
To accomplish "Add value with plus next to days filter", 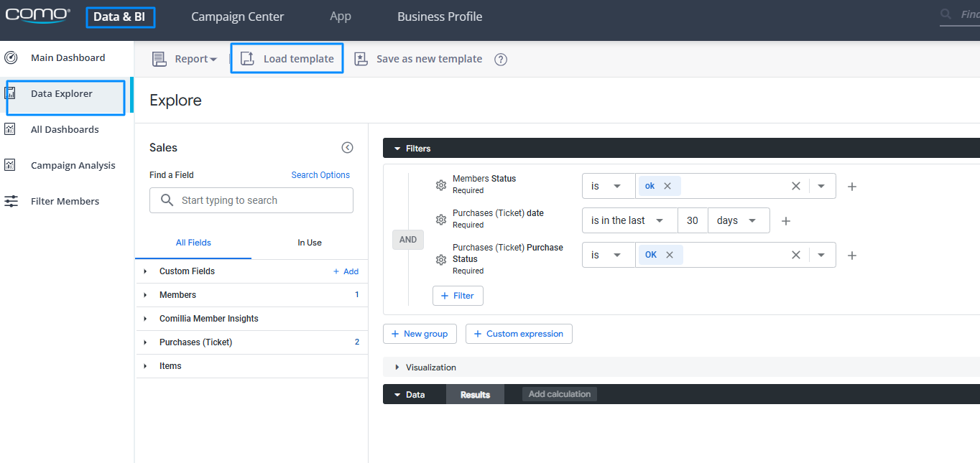I will click(x=786, y=221).
